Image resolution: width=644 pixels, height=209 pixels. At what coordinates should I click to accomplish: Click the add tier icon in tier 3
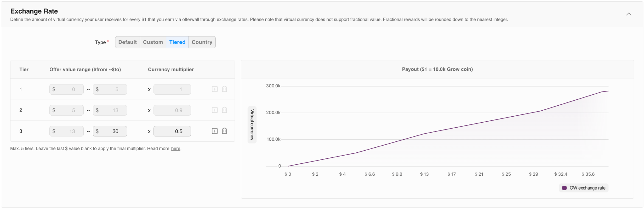(215, 131)
